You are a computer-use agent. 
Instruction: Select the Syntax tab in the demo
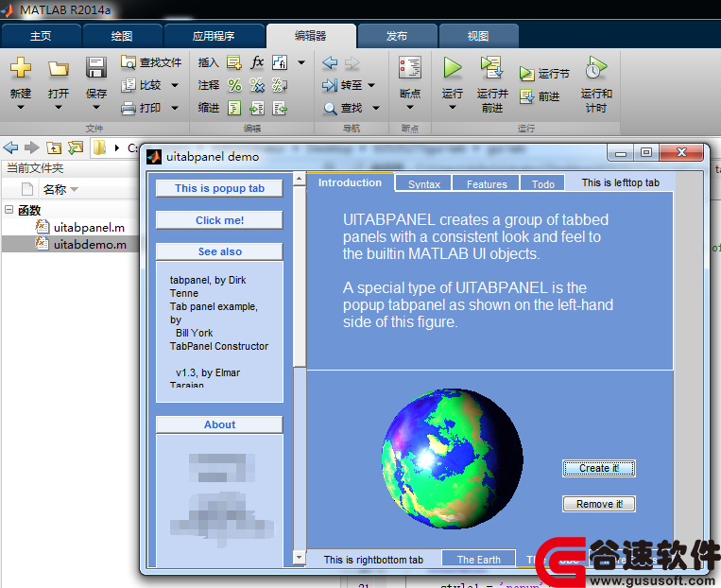coord(424,184)
